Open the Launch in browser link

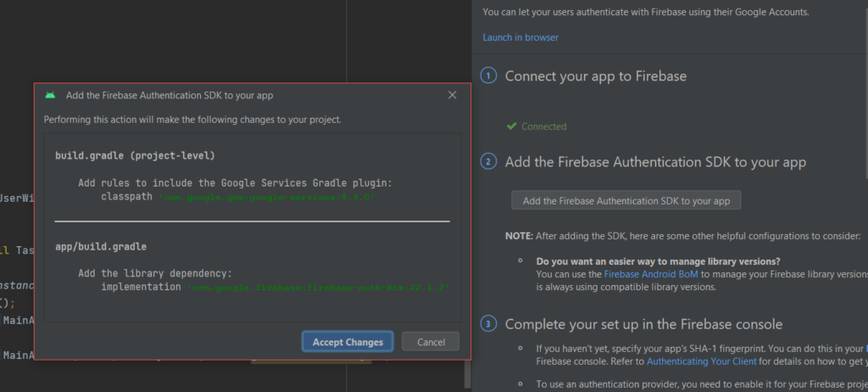coord(520,37)
